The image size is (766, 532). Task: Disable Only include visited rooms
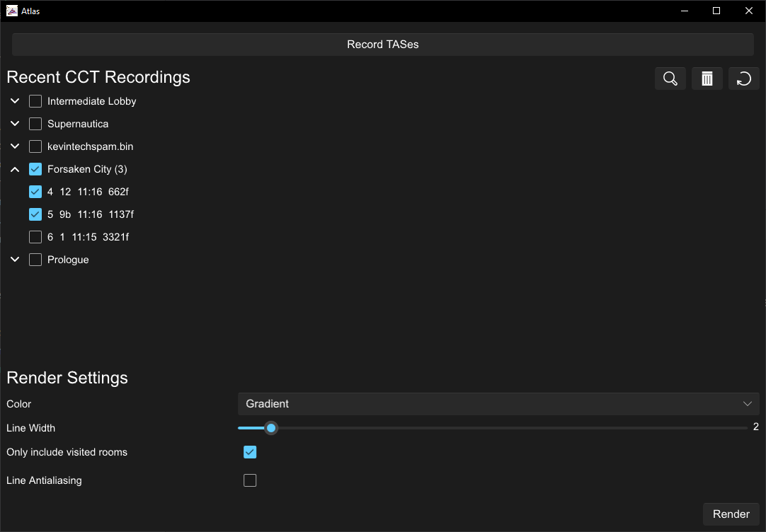pos(250,452)
